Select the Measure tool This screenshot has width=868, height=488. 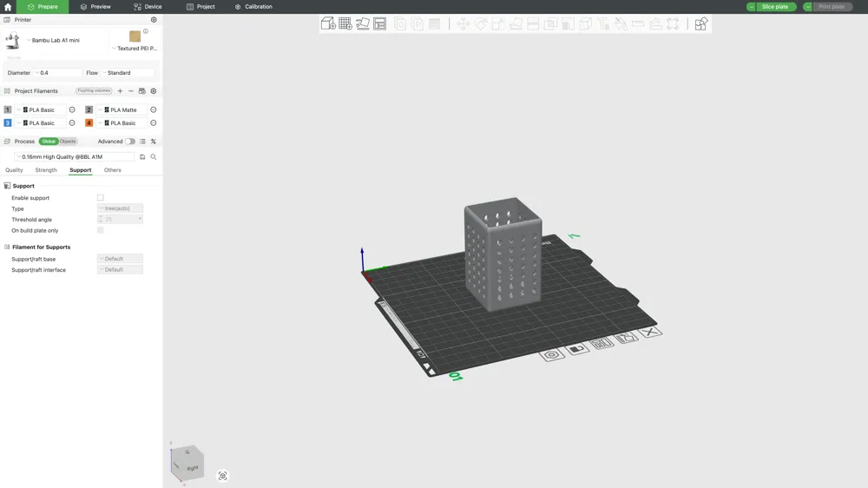(x=638, y=23)
